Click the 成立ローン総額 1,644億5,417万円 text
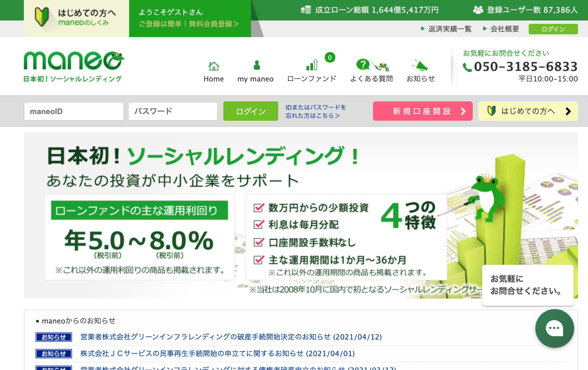588x370 pixels. [x=377, y=10]
